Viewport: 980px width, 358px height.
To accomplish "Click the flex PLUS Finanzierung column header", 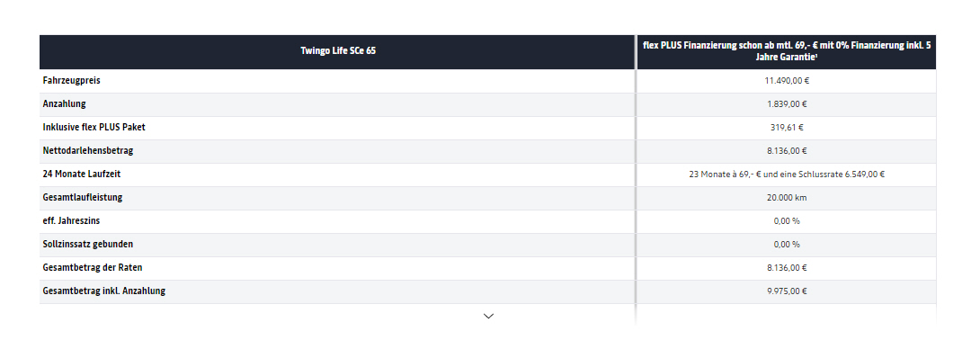I will click(x=787, y=51).
